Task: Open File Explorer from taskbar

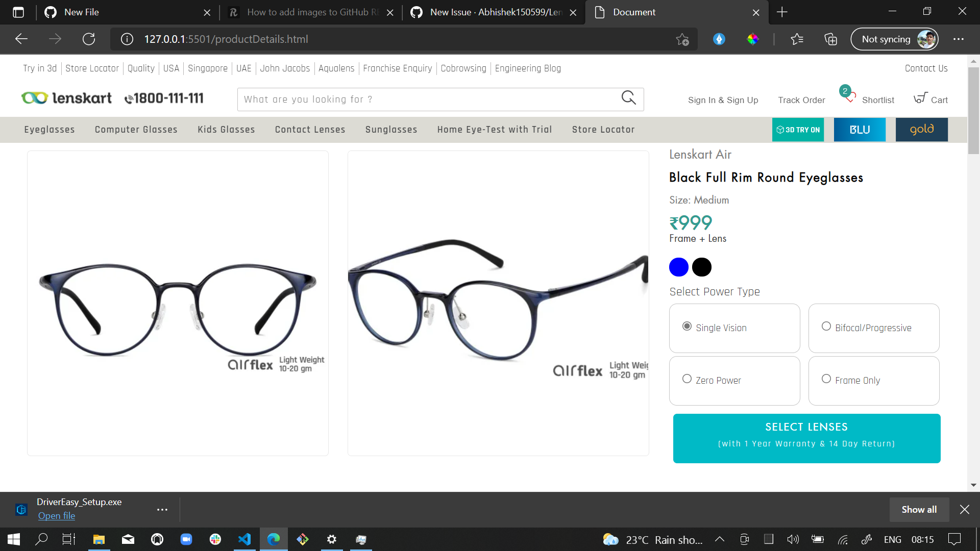Action: pos(99,539)
